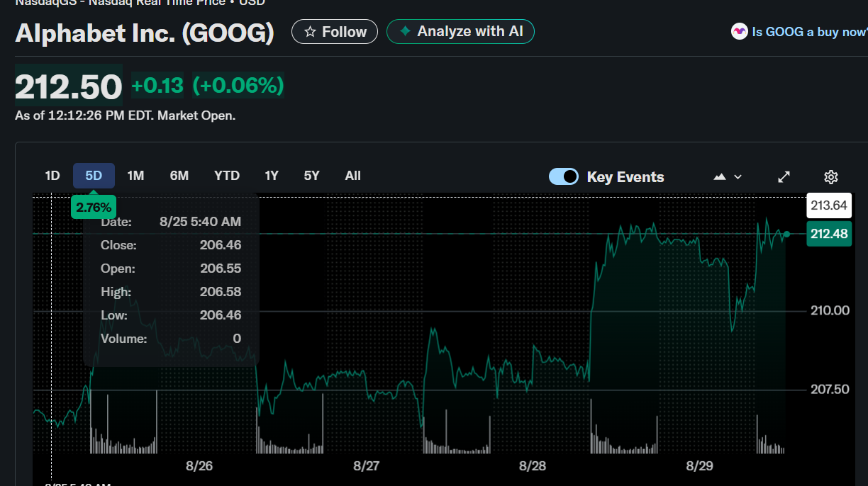Click the sparkle icon on Analyze with AI

(406, 31)
